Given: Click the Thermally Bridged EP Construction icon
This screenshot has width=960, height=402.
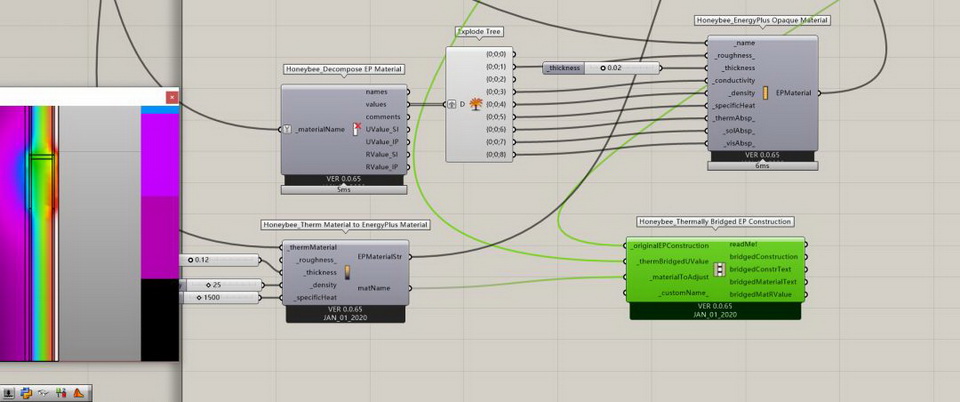Looking at the screenshot, I should point(719,270).
